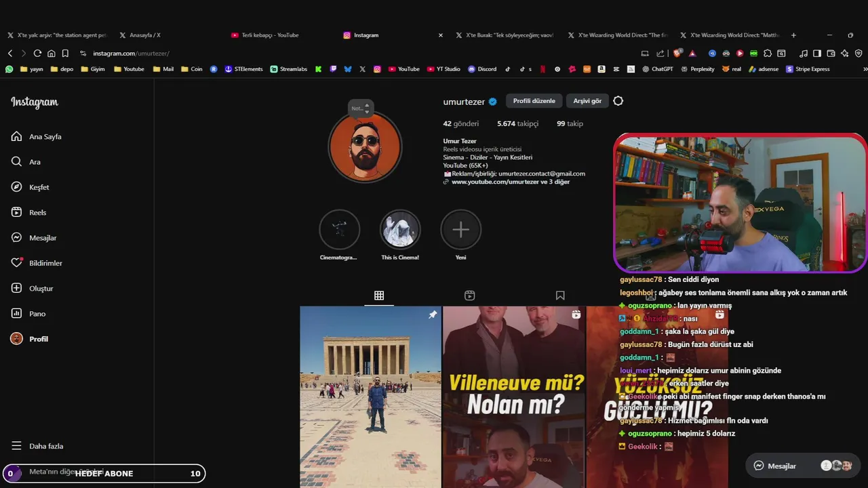Viewport: 868px width, 488px height.
Task: Go to Keşfet in the sidebar
Action: [x=31, y=187]
